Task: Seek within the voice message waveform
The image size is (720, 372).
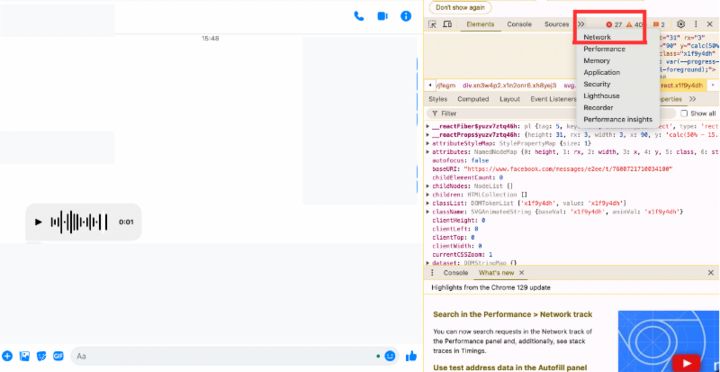Action: 79,222
